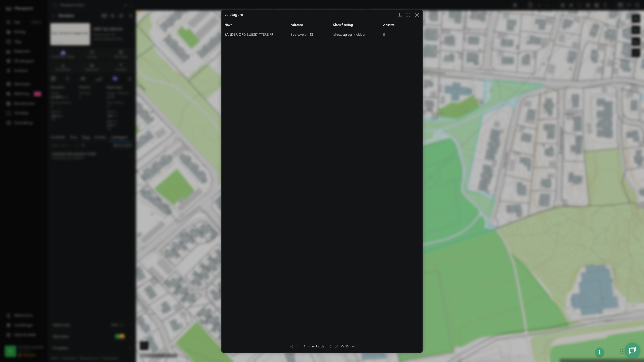Click the page number stepper field
The width and height of the screenshot is (644, 362).
(x=306, y=346)
